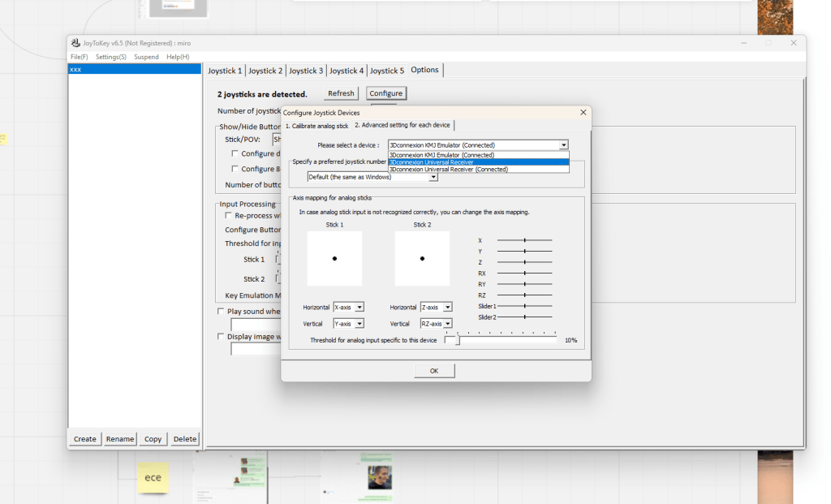Open the Suspend menu

pyautogui.click(x=146, y=57)
